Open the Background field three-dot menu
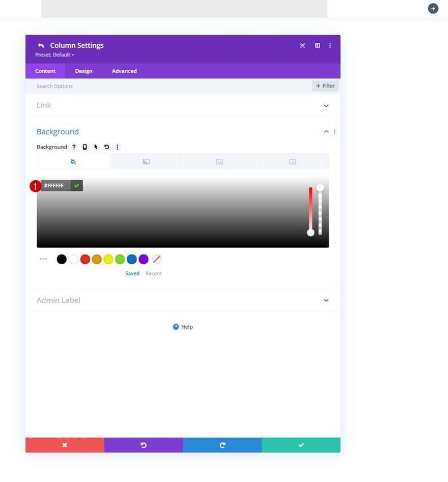448x482 pixels. (x=118, y=147)
